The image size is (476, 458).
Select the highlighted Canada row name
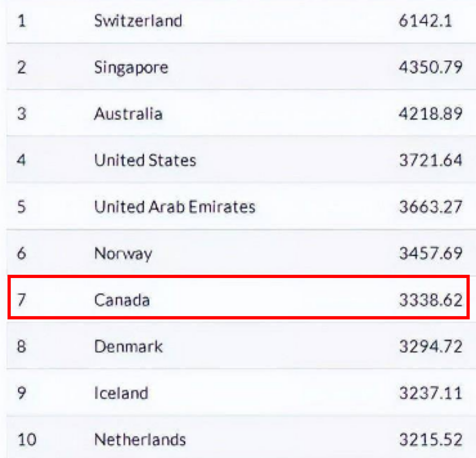coord(122,300)
